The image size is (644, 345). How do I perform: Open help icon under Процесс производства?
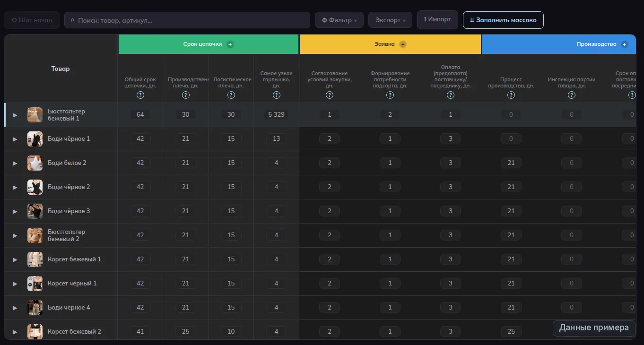[x=511, y=95]
